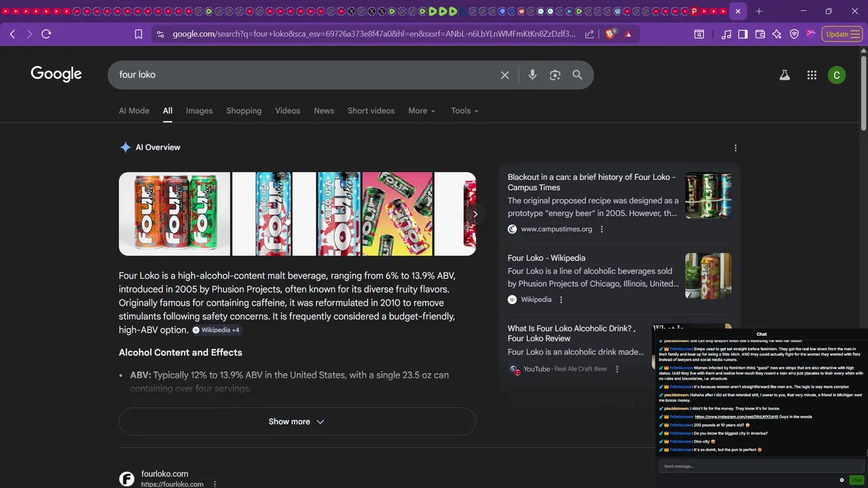
Task: Switch to the Images tab
Action: pos(199,110)
